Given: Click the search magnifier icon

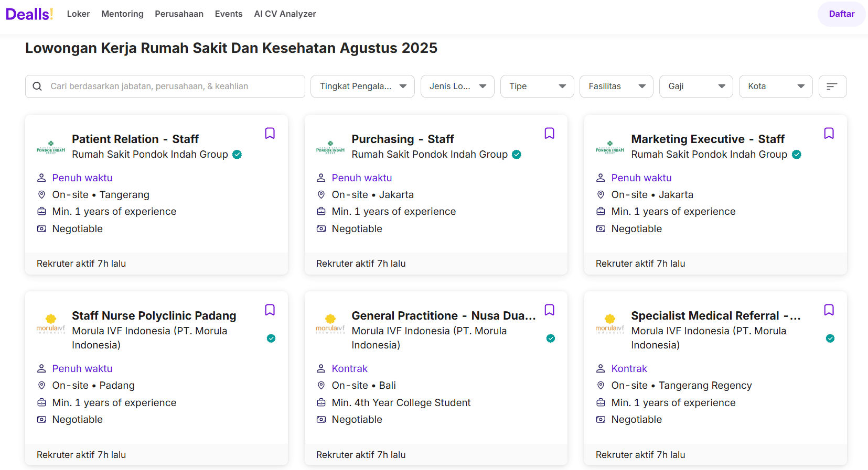Looking at the screenshot, I should pyautogui.click(x=37, y=86).
